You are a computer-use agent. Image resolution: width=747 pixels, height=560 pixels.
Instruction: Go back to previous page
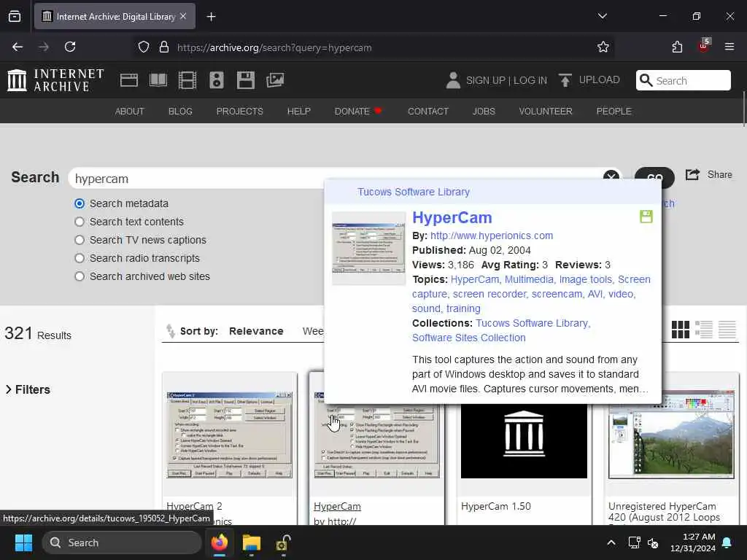(x=18, y=47)
